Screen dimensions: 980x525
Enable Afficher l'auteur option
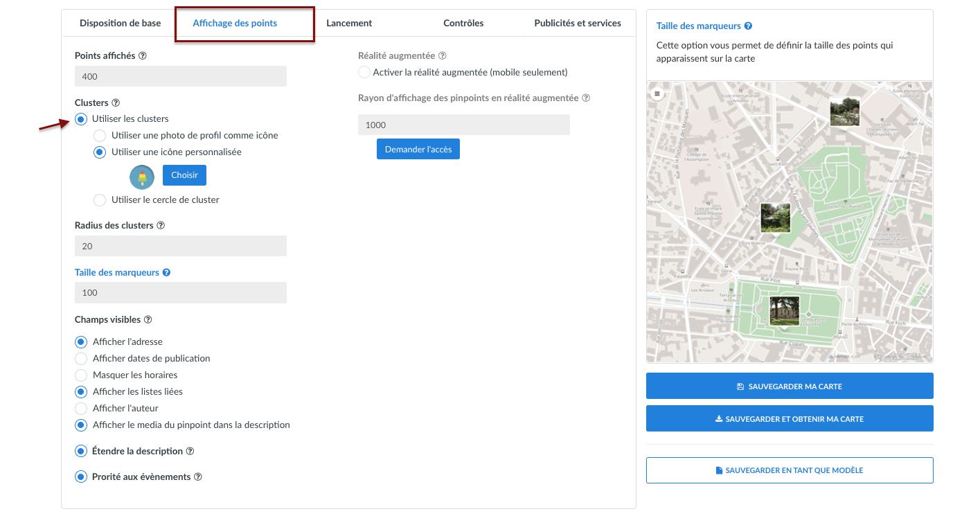tap(81, 409)
